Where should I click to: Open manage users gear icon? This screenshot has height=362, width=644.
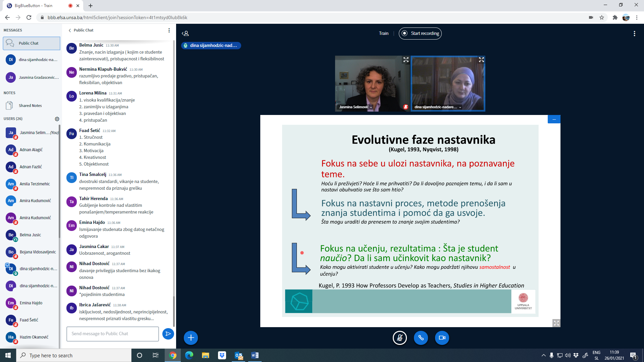pos(57,119)
